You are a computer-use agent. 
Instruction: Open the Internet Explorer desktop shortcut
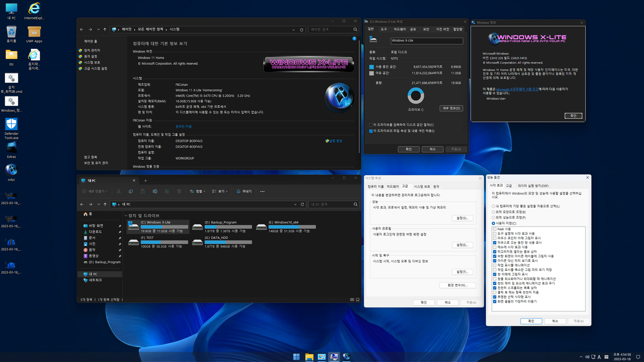[x=34, y=11]
